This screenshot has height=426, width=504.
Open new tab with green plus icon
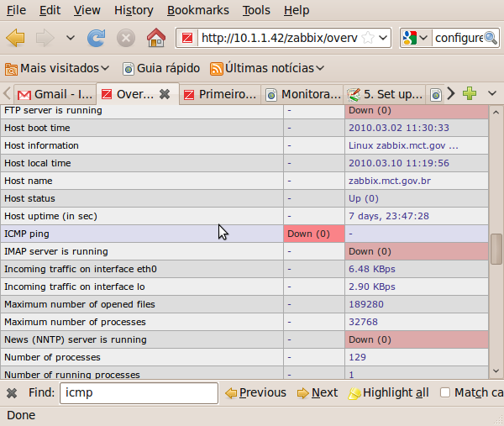pyautogui.click(x=470, y=94)
